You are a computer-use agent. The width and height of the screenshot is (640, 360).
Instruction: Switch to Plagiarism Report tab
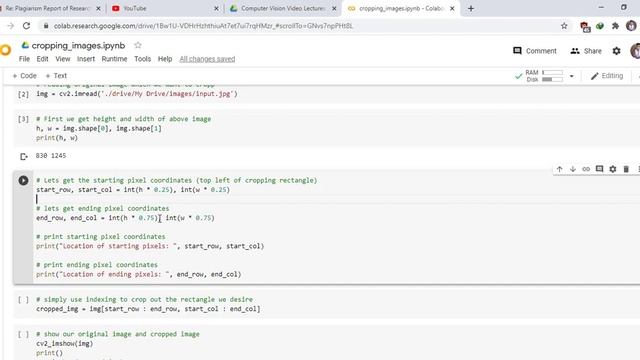pos(48,8)
